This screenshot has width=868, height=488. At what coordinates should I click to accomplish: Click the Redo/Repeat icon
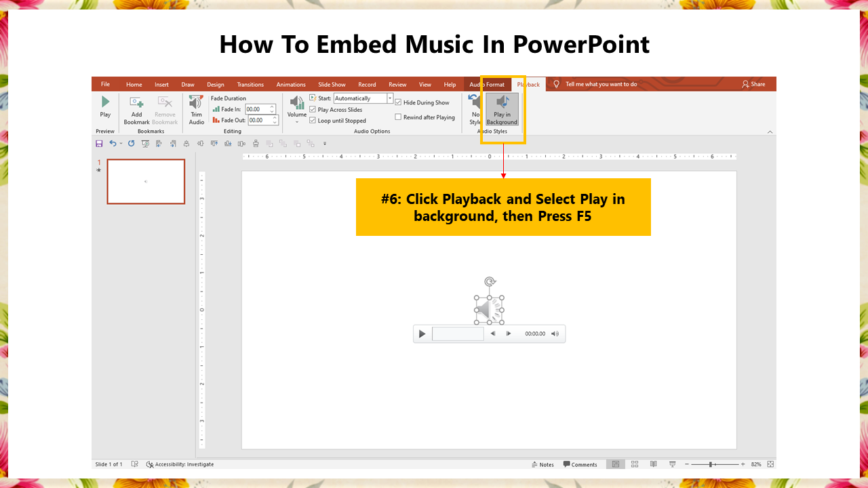click(x=131, y=144)
